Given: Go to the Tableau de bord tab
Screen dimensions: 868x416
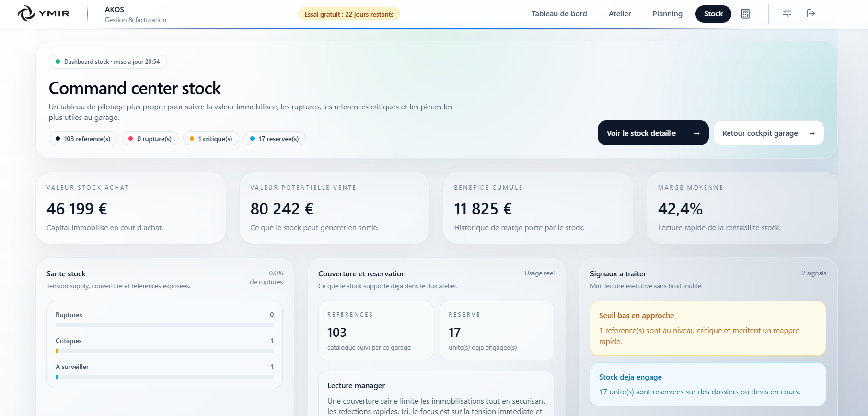Looking at the screenshot, I should coord(559,13).
